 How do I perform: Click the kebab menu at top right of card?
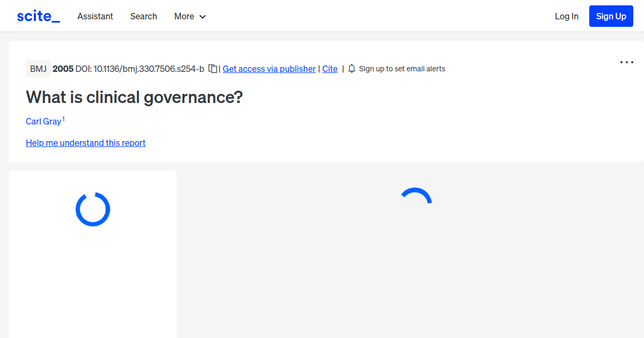pyautogui.click(x=626, y=62)
